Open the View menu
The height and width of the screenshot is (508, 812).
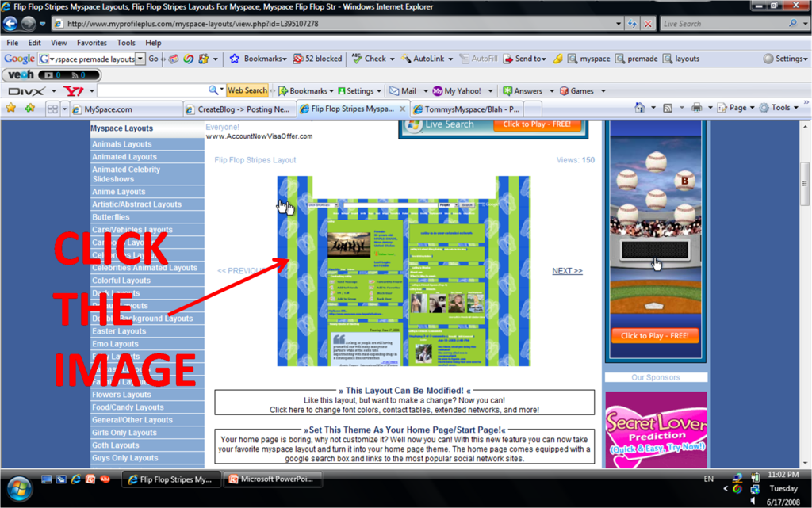point(59,43)
